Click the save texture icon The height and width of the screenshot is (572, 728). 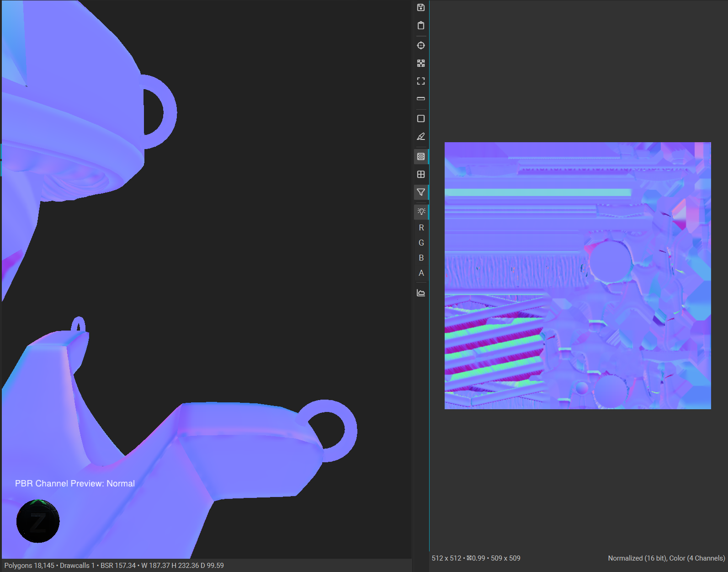(421, 7)
